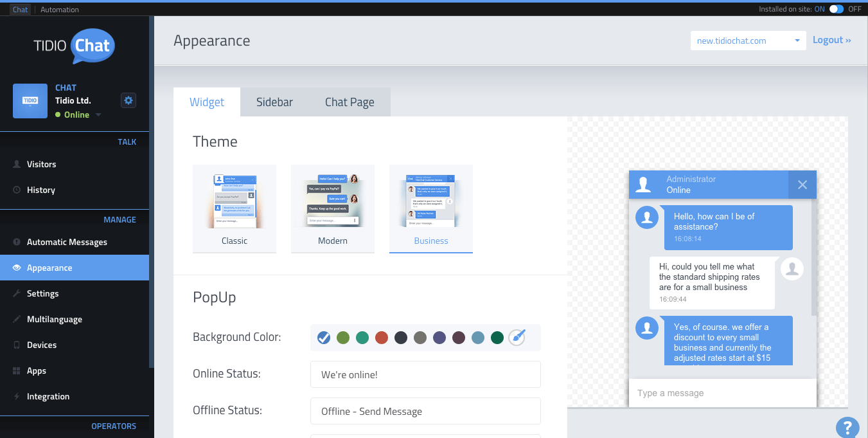The width and height of the screenshot is (868, 438).
Task: Click avatar beside 'Hello, how can I be' message
Action: (646, 217)
